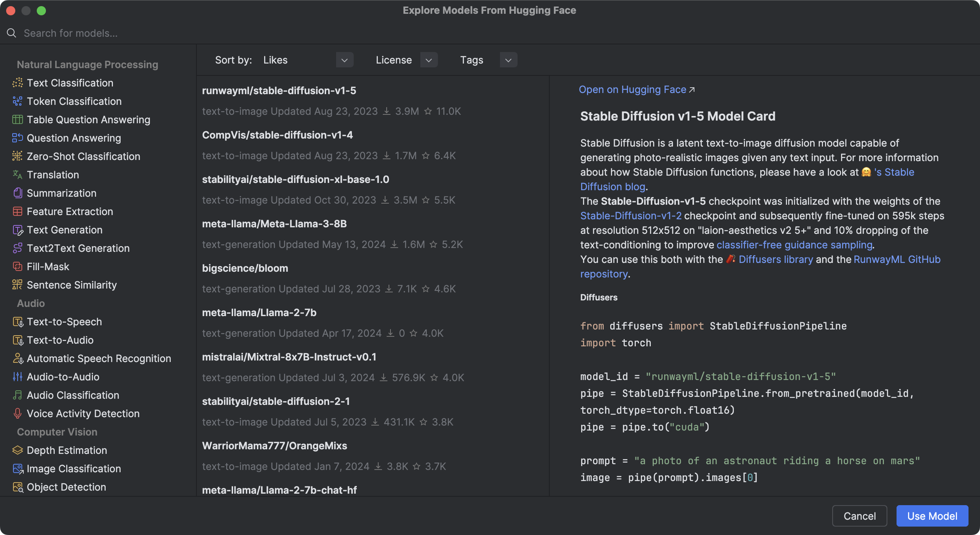Screen dimensions: 980x535
Task: Click the Cancel button
Action: (859, 515)
